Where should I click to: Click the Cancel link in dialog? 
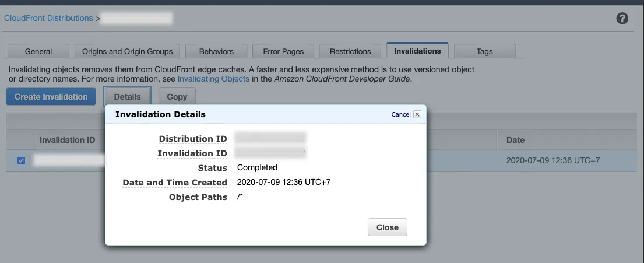(x=401, y=114)
